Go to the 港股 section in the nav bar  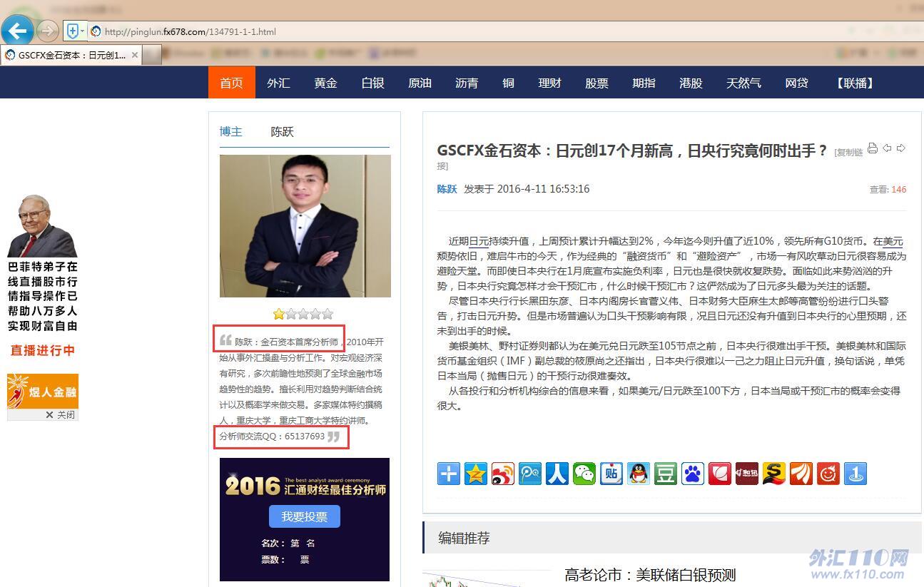pyautogui.click(x=691, y=83)
